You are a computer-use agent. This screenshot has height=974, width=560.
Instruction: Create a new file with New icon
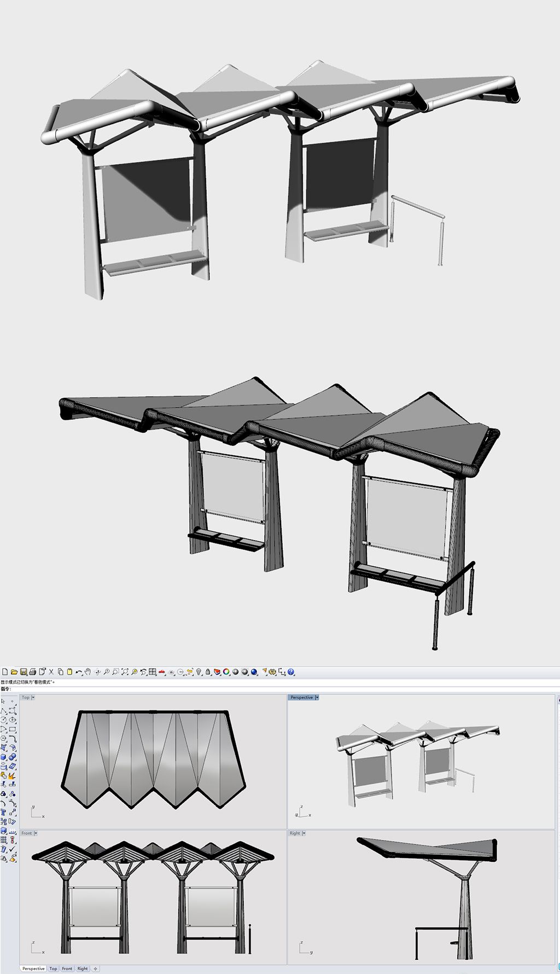tap(4, 671)
